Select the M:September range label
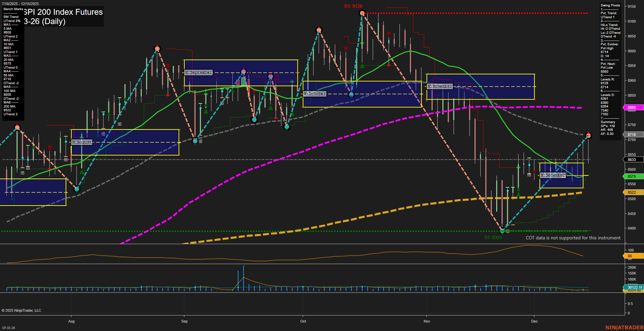This screenshot has height=331, width=644. coord(198,72)
